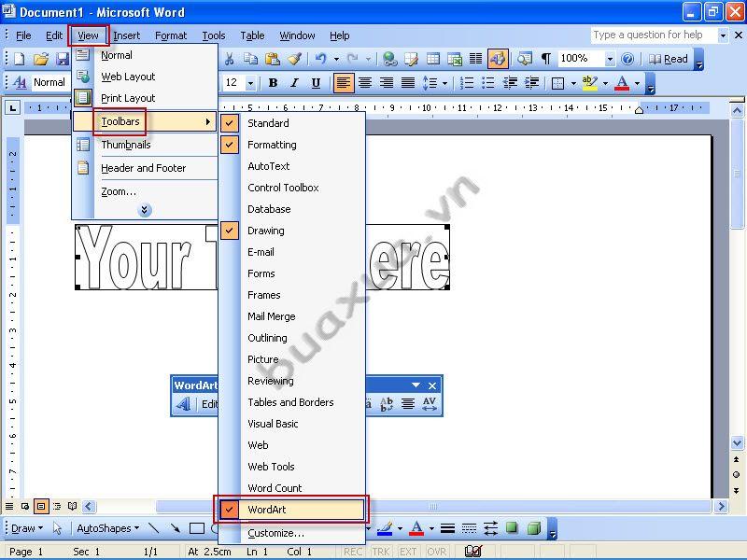Screen dimensions: 747x560
Task: Uncheck the Formatting toolbar option
Action: click(291, 145)
